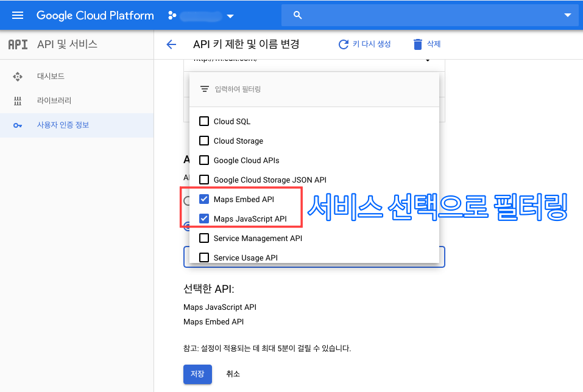Check the Service Usage API checkbox
Image resolution: width=583 pixels, height=392 pixels.
(204, 257)
